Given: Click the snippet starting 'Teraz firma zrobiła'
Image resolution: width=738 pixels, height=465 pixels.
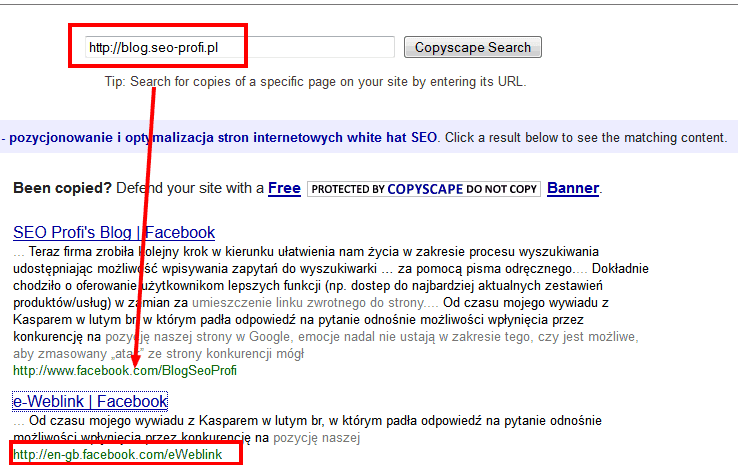Looking at the screenshot, I should [329, 303].
